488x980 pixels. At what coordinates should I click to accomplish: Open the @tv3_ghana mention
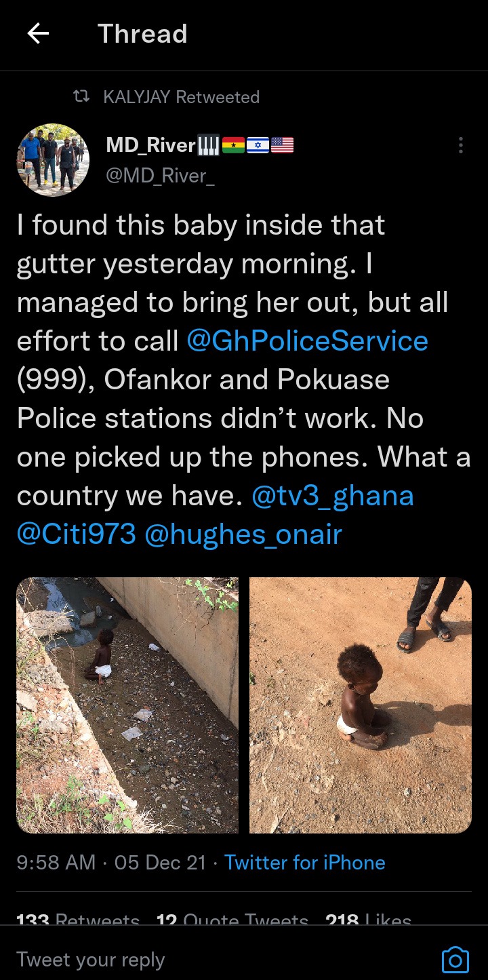[332, 496]
